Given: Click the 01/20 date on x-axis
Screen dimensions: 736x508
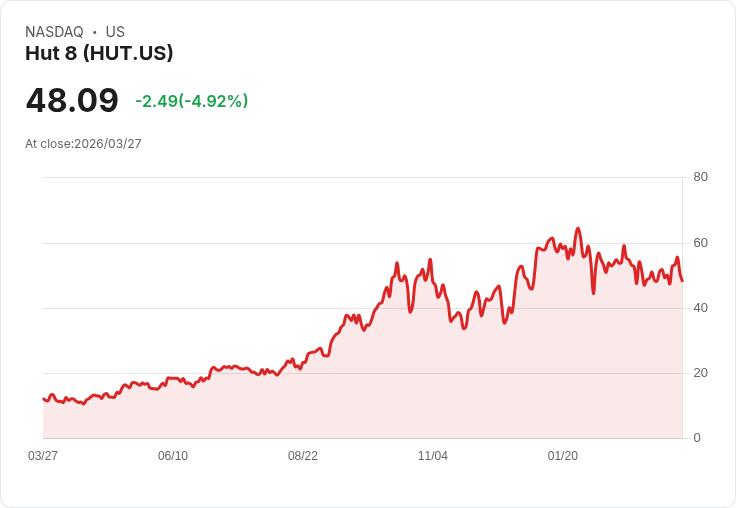Looking at the screenshot, I should coord(563,456).
